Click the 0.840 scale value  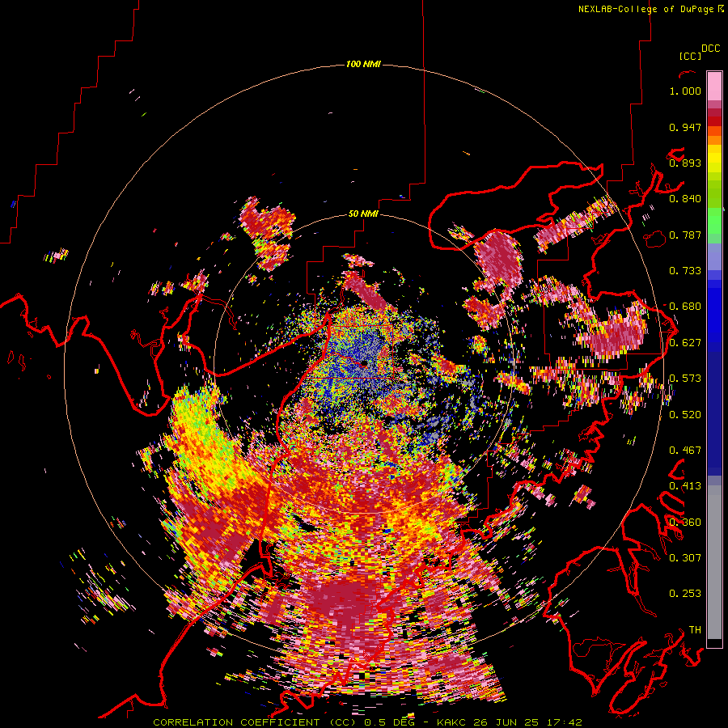pos(685,199)
